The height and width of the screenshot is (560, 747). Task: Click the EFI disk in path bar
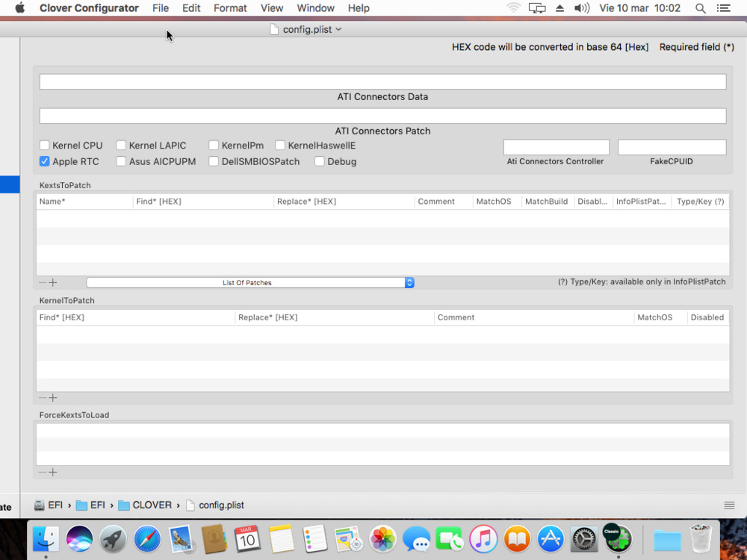48,505
